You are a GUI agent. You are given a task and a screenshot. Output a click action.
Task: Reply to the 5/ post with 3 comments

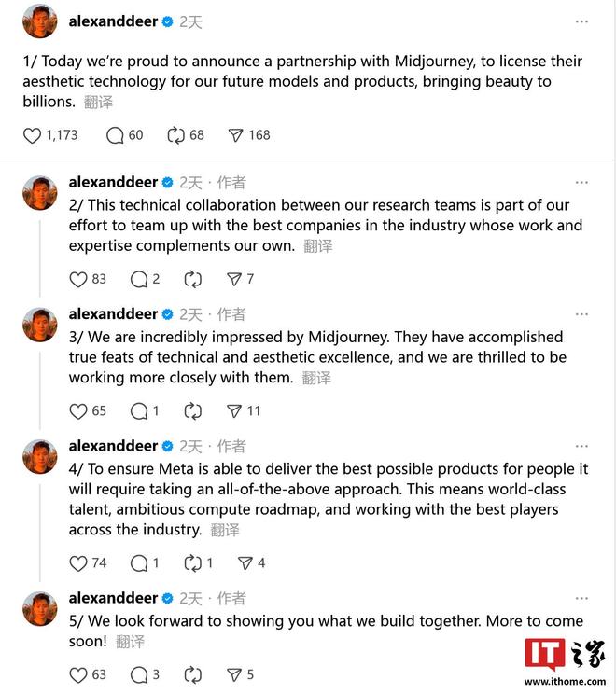139,675
